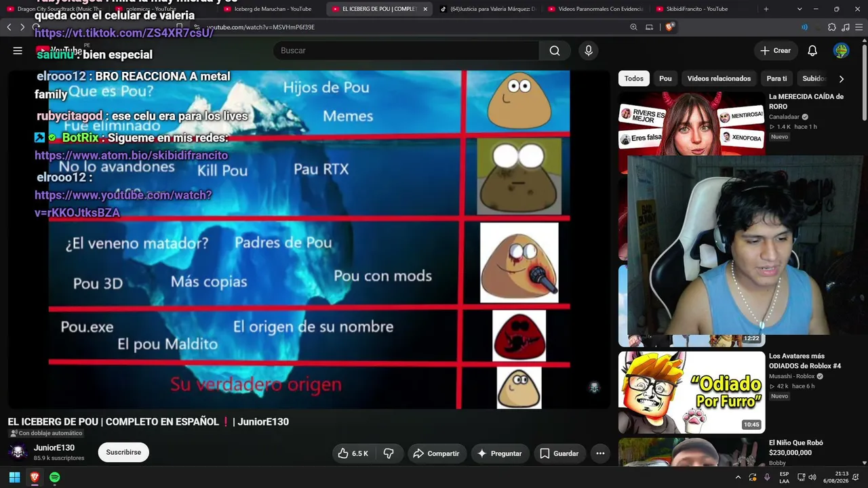Open El Niño Que Robó $230,000,000 title
The image size is (868, 488).
click(x=796, y=447)
